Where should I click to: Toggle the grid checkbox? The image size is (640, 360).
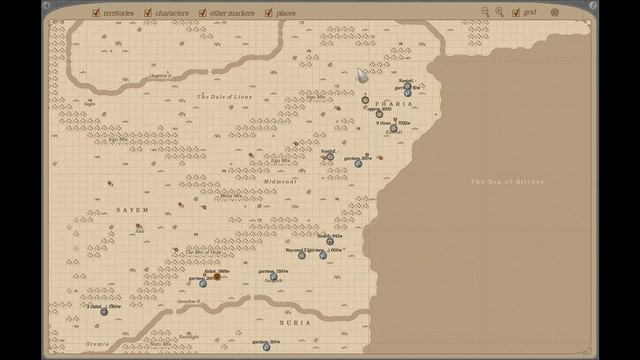coord(516,12)
